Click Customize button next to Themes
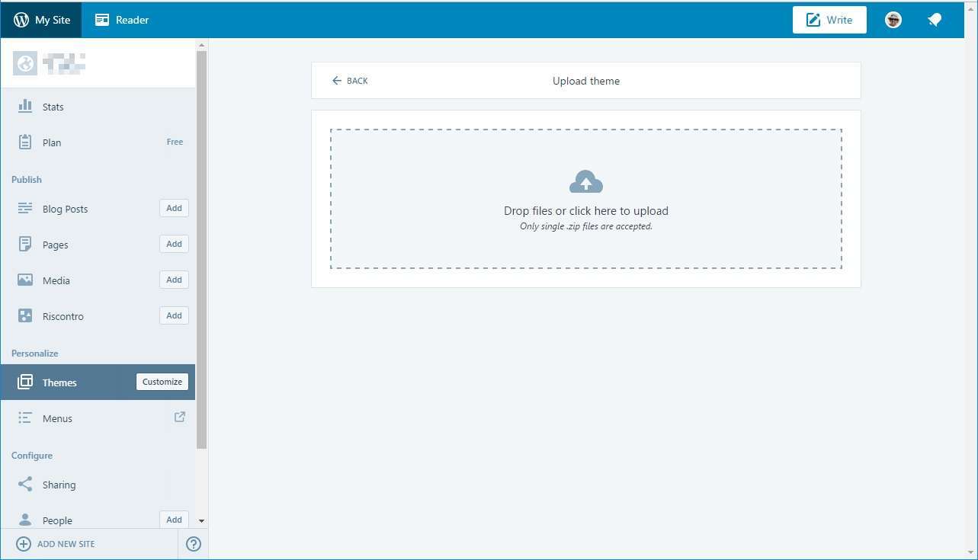Image resolution: width=978 pixels, height=560 pixels. [162, 382]
